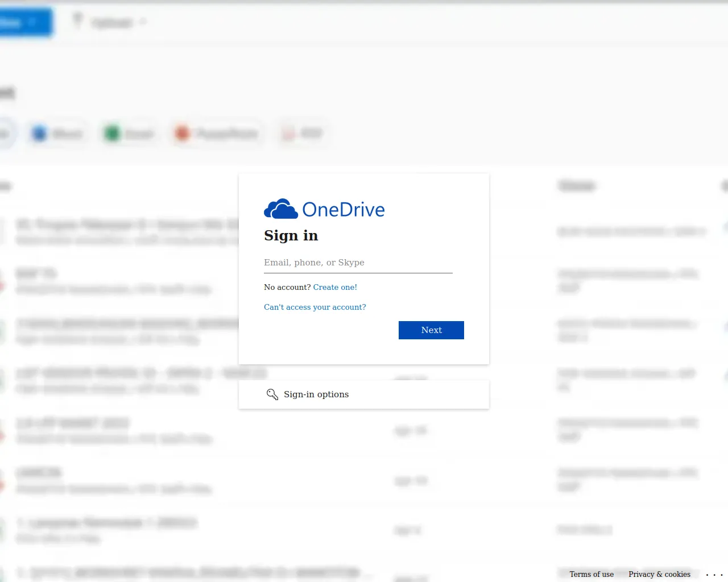Select the blurred green Excel filter icon
Screen dimensions: 728x582
[112, 134]
